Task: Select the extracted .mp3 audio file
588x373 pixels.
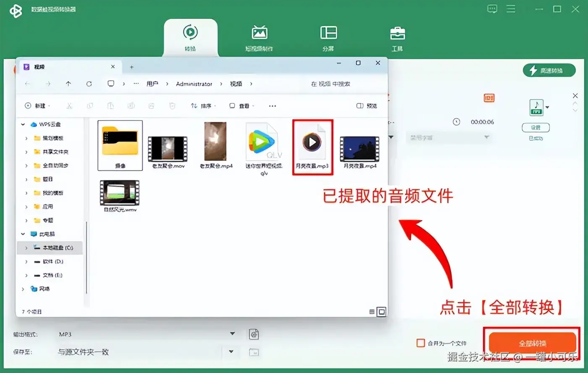Action: (x=312, y=147)
